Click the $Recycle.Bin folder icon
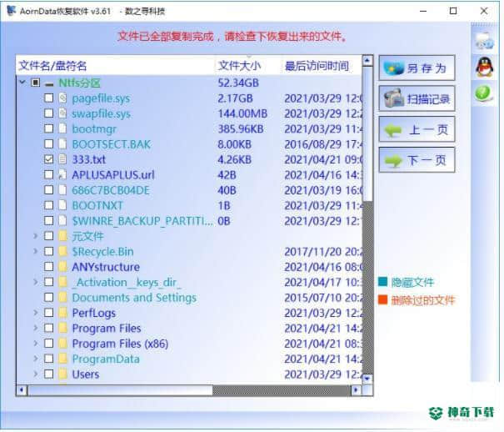Screen dimensions: 504x432 tap(63, 251)
